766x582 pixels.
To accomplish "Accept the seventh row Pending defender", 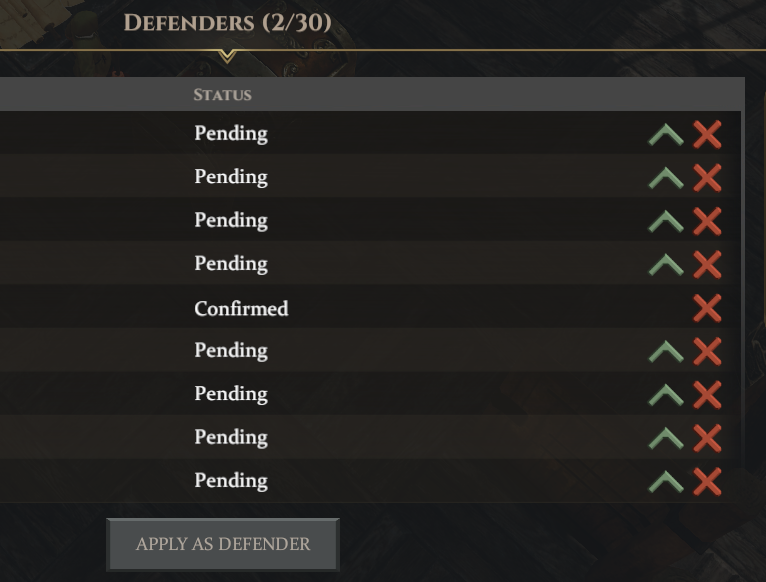I will (665, 395).
